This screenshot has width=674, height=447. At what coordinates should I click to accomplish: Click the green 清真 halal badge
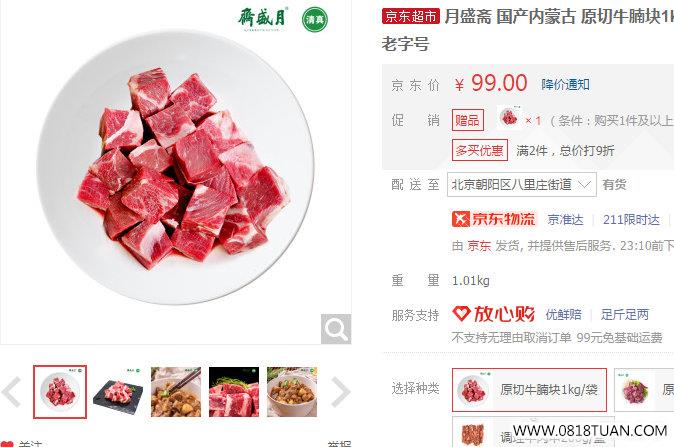[x=315, y=20]
